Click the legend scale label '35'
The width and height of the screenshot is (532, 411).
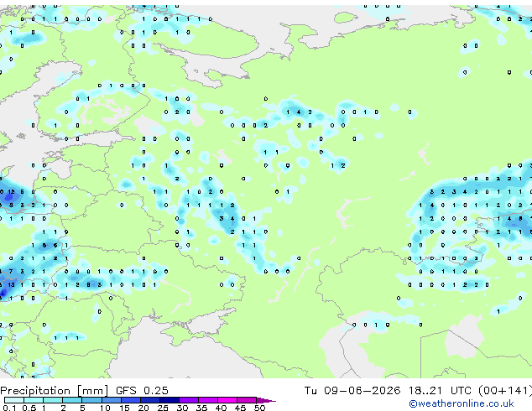click(x=201, y=408)
